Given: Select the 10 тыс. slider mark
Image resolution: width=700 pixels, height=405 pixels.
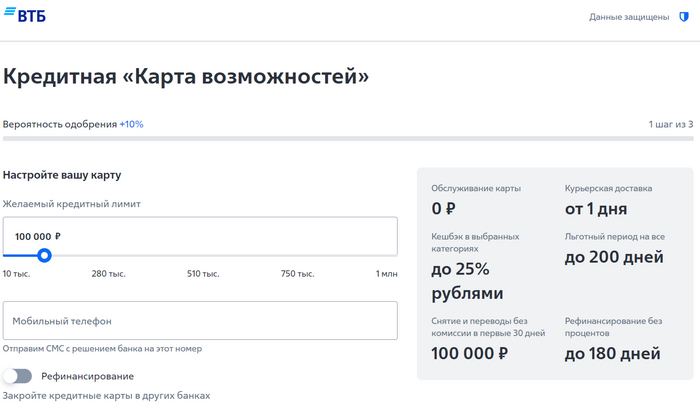Looking at the screenshot, I should (x=16, y=273).
